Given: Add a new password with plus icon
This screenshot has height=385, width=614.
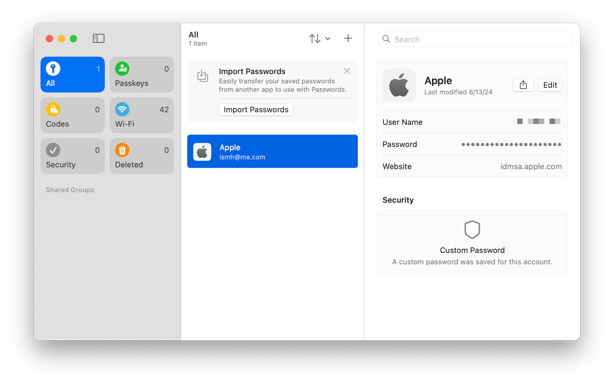Looking at the screenshot, I should click(348, 38).
